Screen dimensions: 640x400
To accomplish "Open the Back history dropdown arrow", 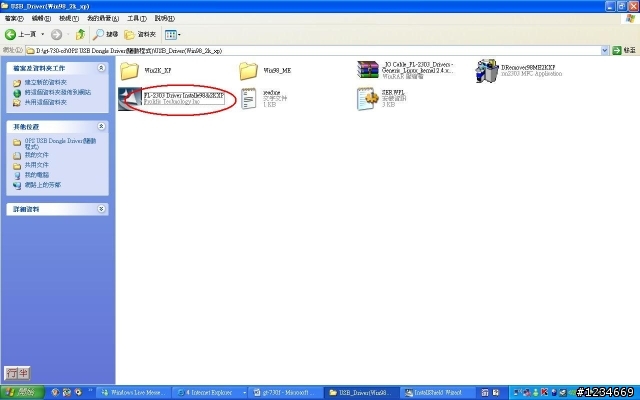I will [x=42, y=35].
